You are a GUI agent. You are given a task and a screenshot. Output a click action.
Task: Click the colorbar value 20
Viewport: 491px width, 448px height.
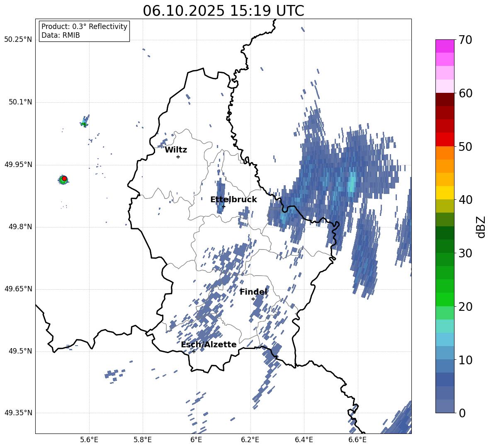465,307
